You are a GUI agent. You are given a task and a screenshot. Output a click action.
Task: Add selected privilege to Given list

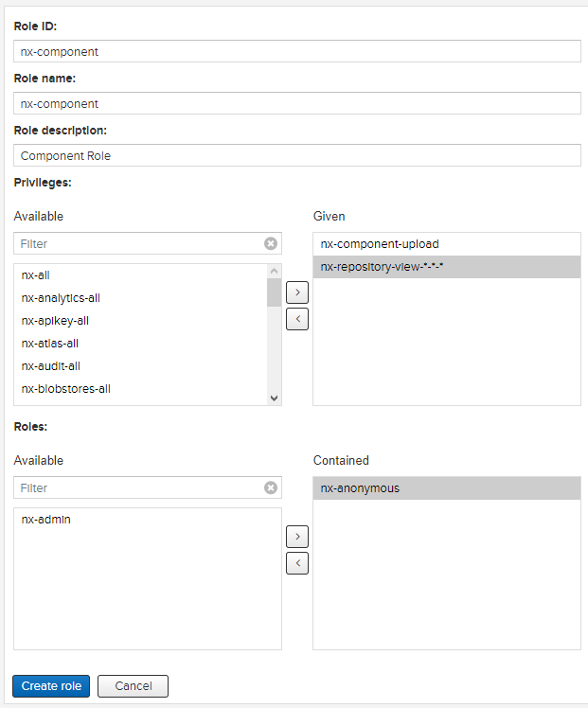pyautogui.click(x=297, y=292)
